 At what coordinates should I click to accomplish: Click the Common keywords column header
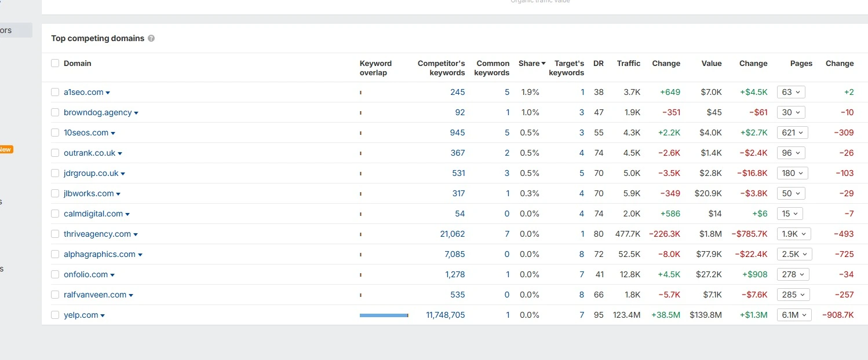(492, 68)
